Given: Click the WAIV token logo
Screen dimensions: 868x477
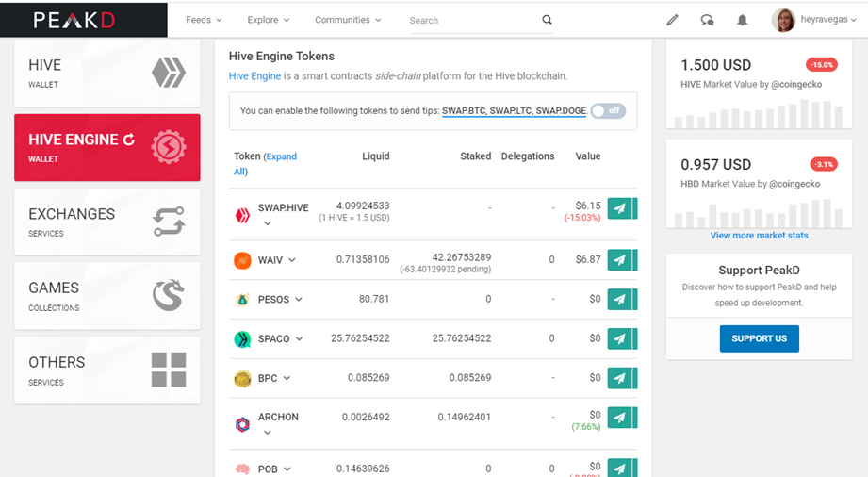Looking at the screenshot, I should pos(242,260).
